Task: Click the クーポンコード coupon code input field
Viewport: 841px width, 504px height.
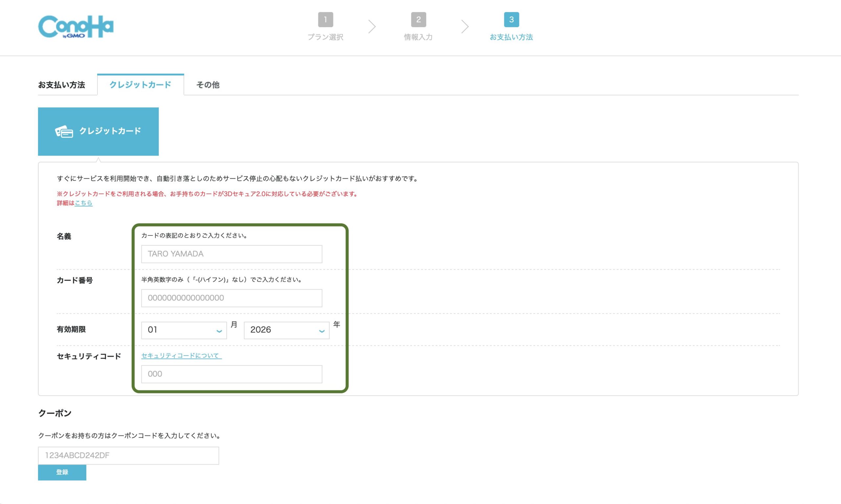Action: (x=128, y=455)
